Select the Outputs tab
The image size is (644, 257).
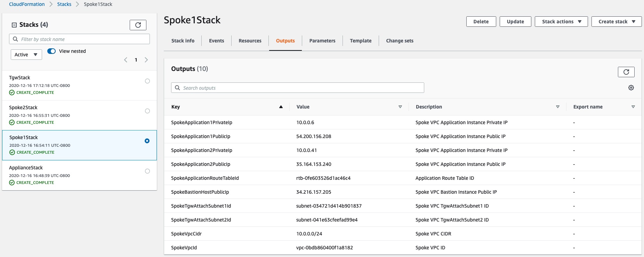(285, 41)
